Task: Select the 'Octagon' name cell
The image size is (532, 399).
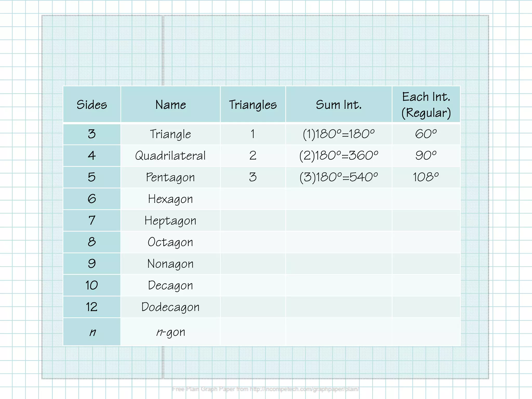Action: [x=170, y=242]
